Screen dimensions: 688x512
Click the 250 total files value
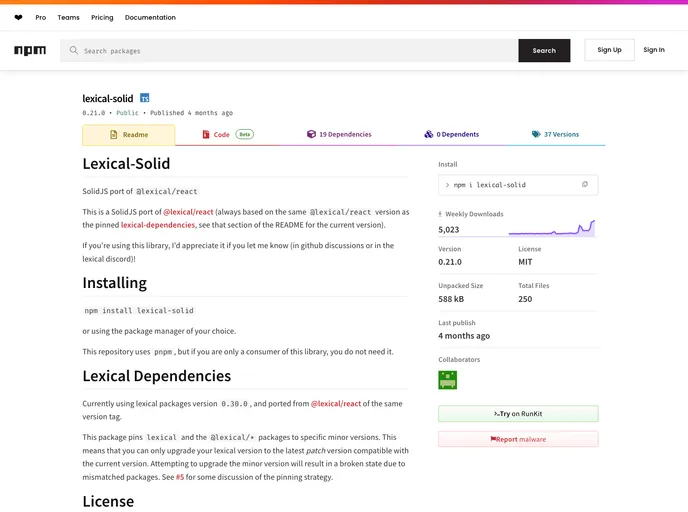tap(525, 299)
